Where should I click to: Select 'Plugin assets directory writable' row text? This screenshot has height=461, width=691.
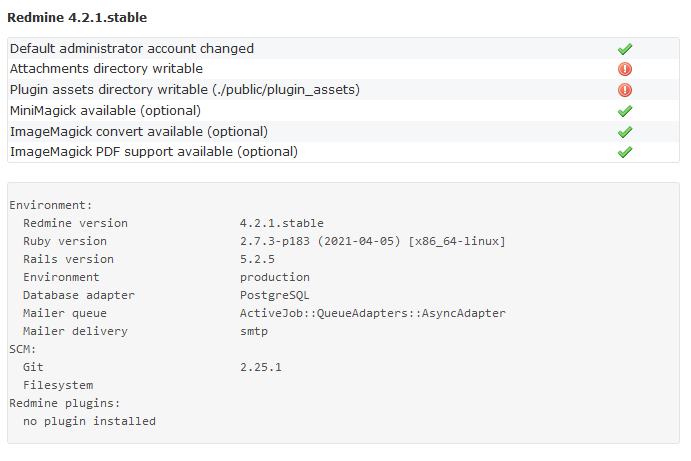click(x=185, y=90)
